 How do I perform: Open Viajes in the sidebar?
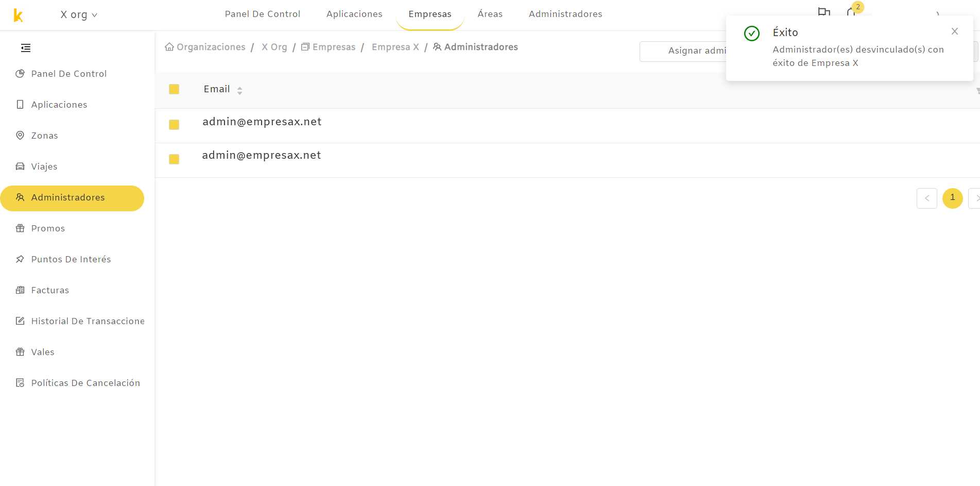click(x=72, y=166)
